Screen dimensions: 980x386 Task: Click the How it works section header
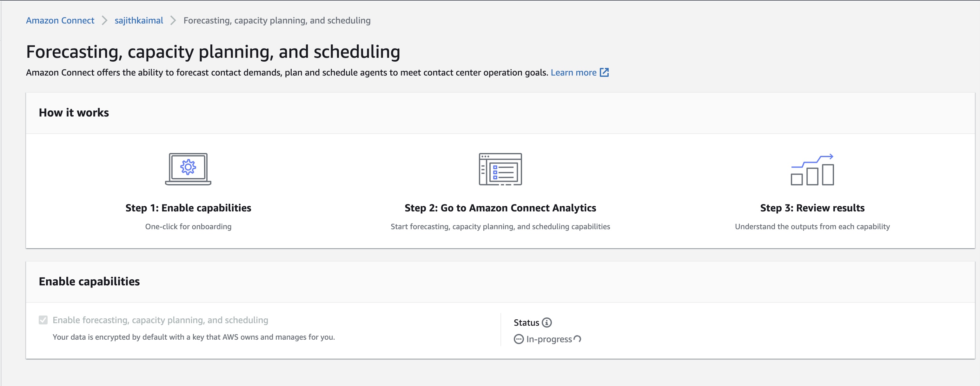74,113
